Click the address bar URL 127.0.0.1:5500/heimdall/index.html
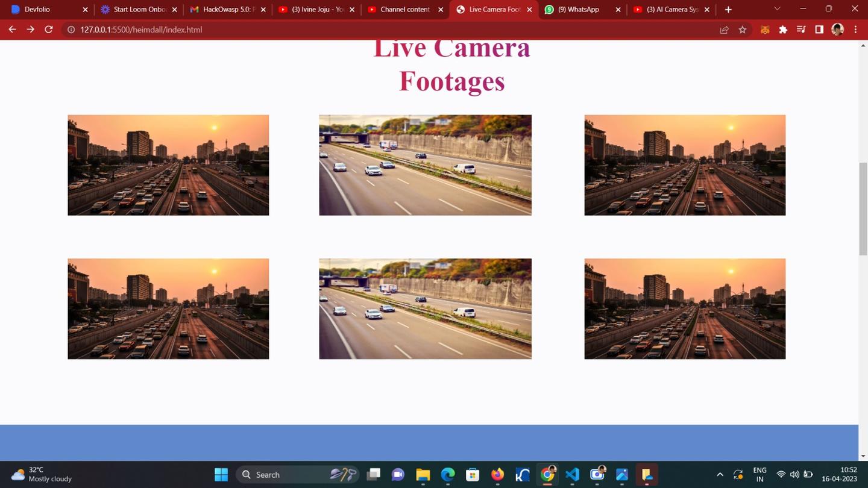The width and height of the screenshot is (868, 488). [x=141, y=30]
